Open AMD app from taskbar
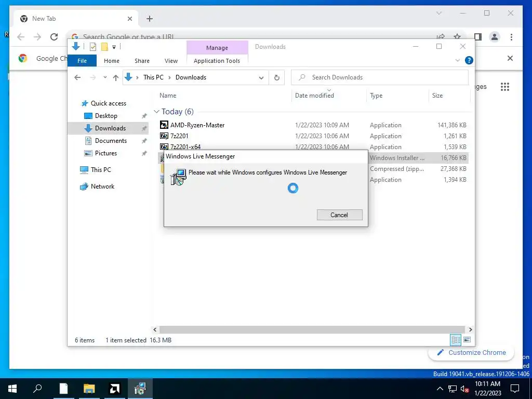 click(x=114, y=389)
